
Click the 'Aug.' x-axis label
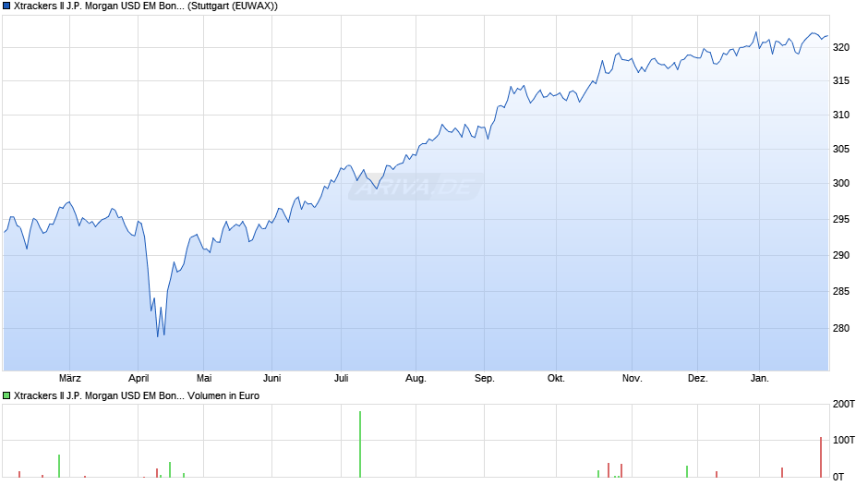[x=416, y=378]
